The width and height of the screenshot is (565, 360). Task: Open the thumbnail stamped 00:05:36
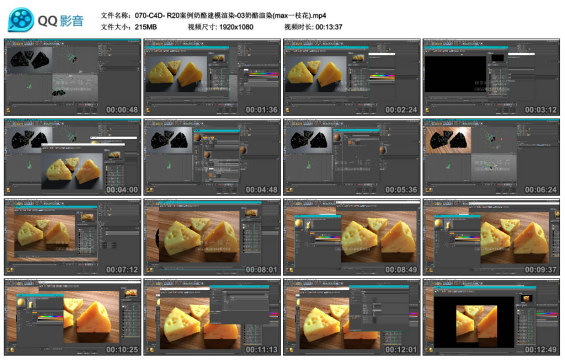tap(352, 157)
